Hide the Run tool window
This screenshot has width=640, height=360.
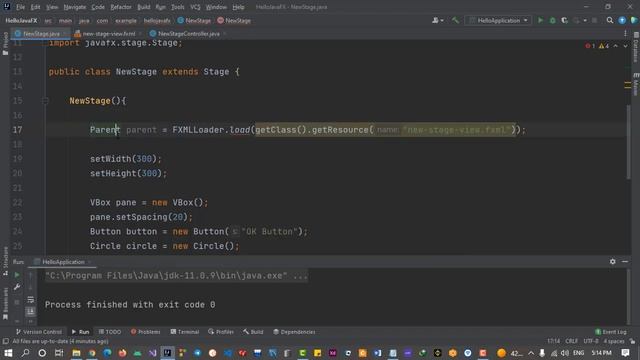coord(625,261)
